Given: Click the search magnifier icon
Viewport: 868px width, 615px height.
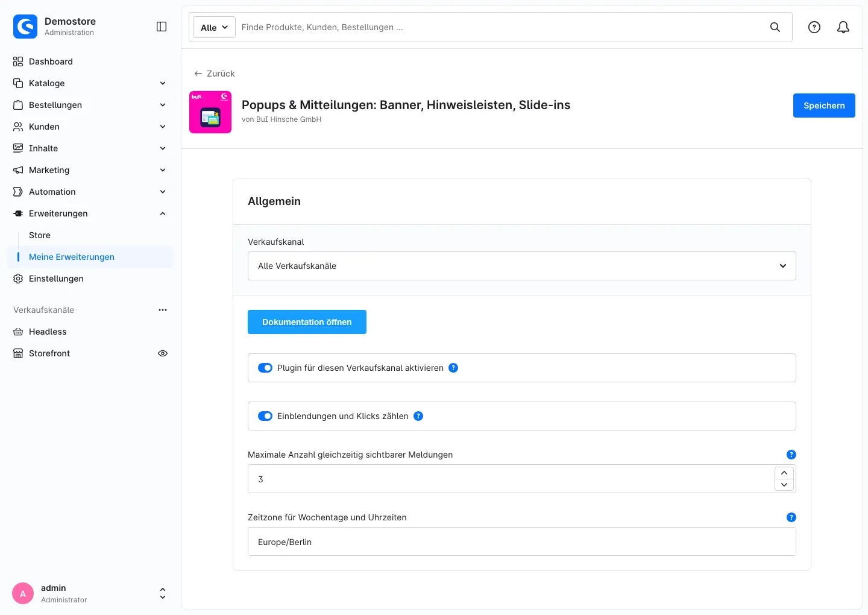Looking at the screenshot, I should click(775, 27).
